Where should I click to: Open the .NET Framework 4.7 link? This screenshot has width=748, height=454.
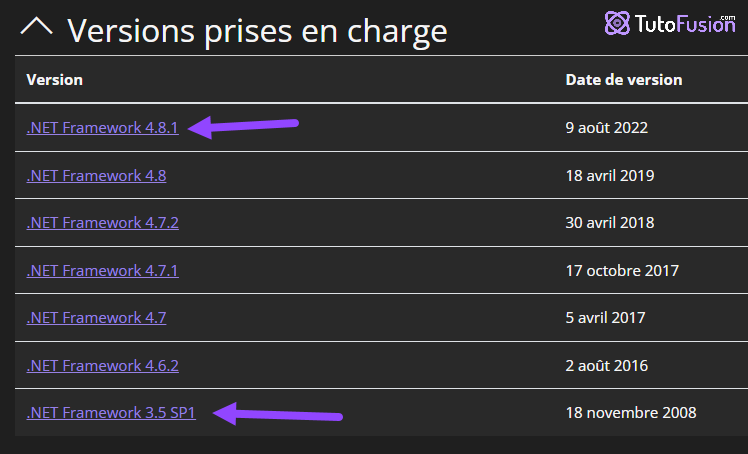pos(96,318)
